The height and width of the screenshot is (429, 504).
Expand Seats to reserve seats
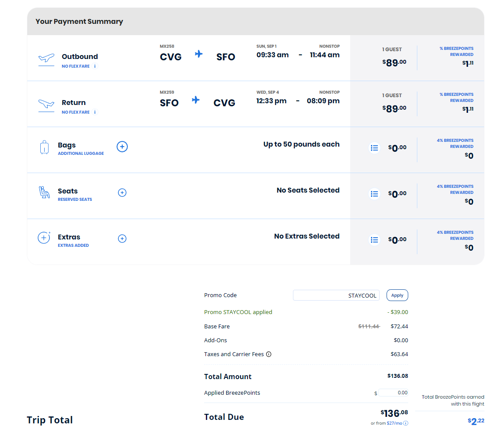point(122,193)
